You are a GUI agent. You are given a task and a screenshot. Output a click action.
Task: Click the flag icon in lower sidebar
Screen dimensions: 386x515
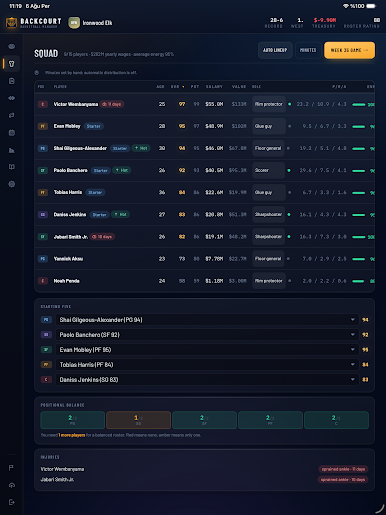click(x=12, y=468)
